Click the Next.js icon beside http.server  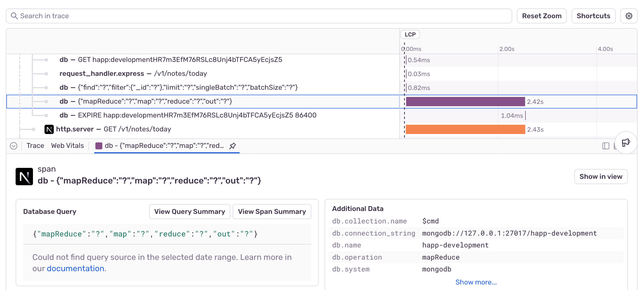[49, 129]
